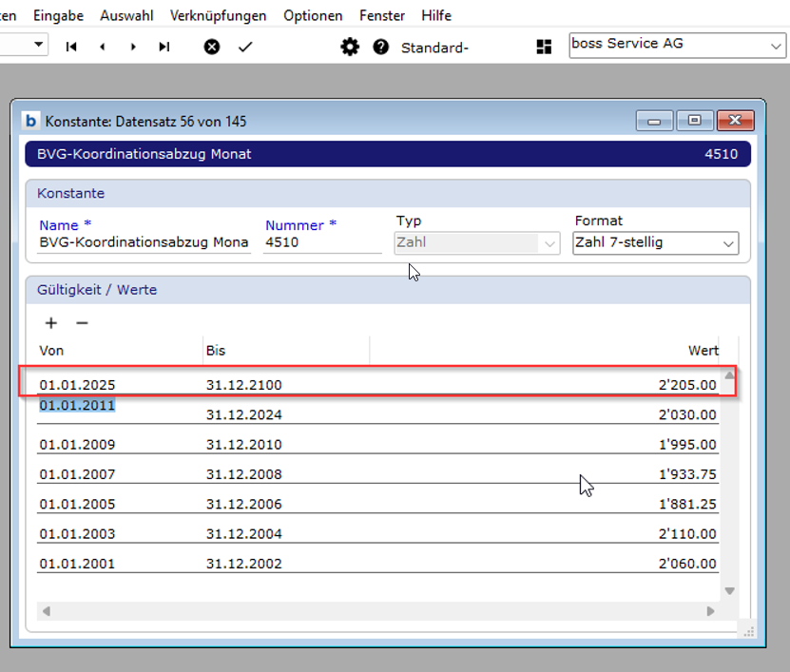Viewport: 790px width, 672px height.
Task: Remove validity row with minus icon
Action: click(x=82, y=323)
